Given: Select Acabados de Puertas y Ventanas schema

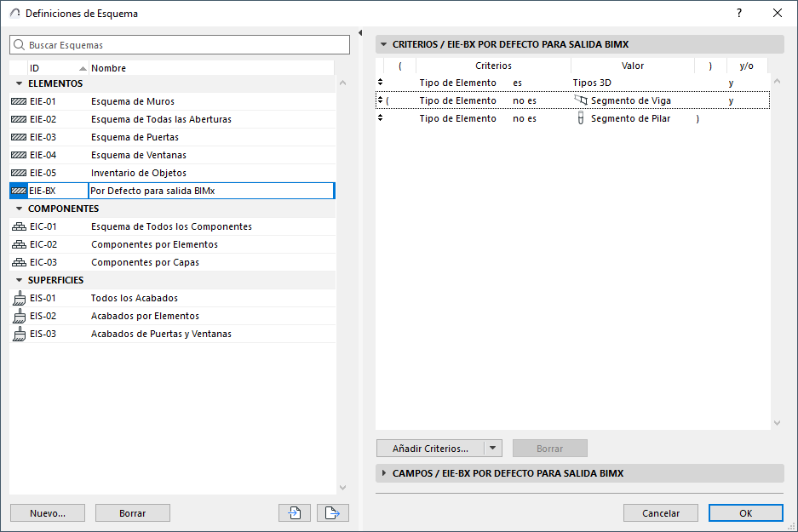Looking at the screenshot, I should click(161, 334).
